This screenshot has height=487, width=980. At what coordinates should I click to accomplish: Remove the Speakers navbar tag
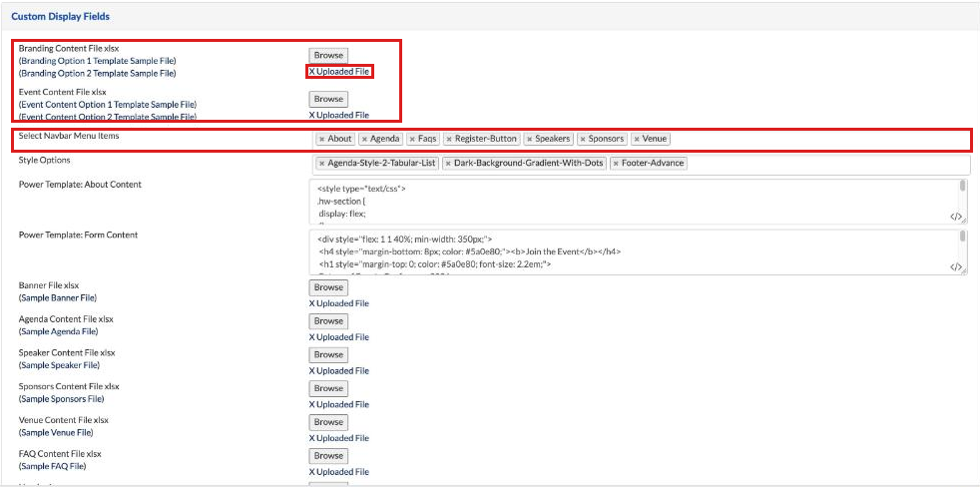(x=529, y=139)
